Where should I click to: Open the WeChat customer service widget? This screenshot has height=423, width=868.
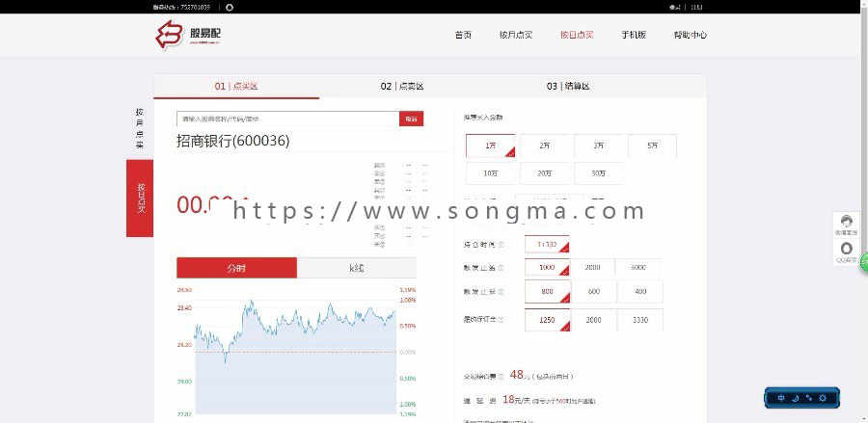tap(846, 225)
